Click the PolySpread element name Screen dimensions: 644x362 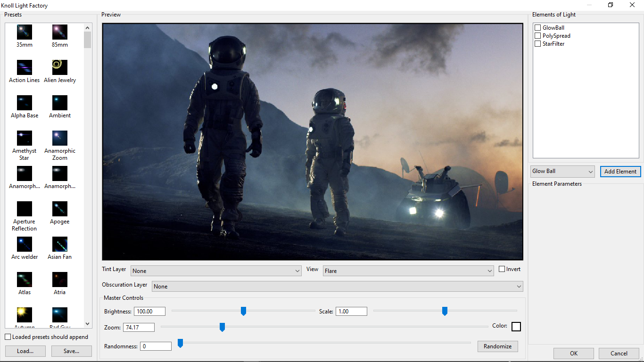point(556,36)
